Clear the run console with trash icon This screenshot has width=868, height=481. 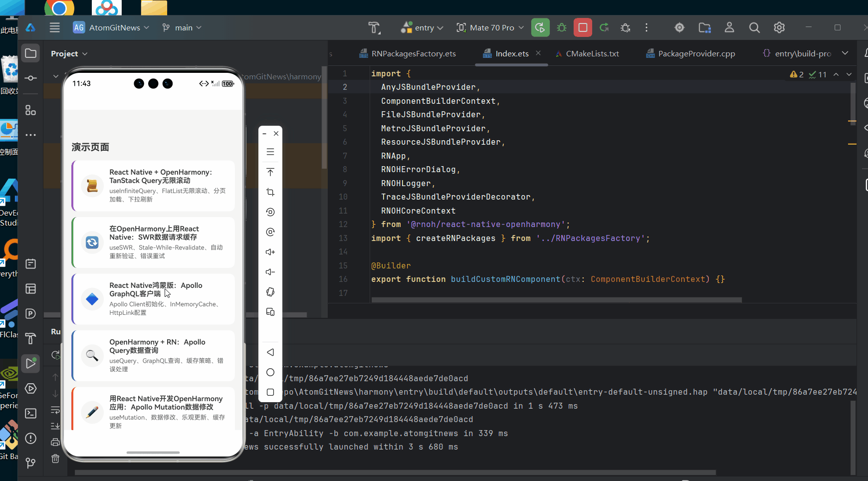pos(55,459)
